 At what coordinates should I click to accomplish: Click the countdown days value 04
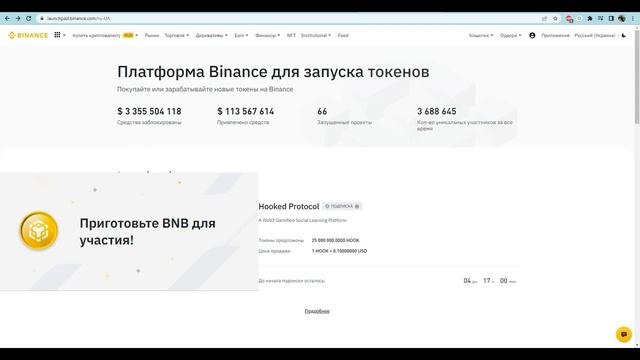[467, 281]
